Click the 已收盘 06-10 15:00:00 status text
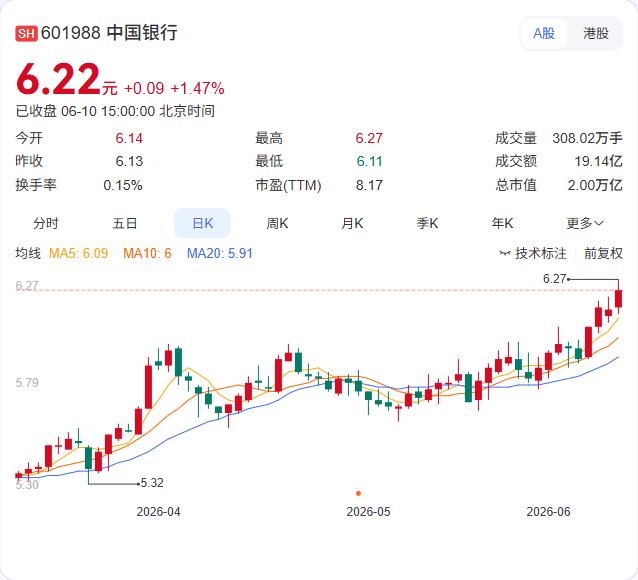The image size is (638, 580). pos(115,111)
